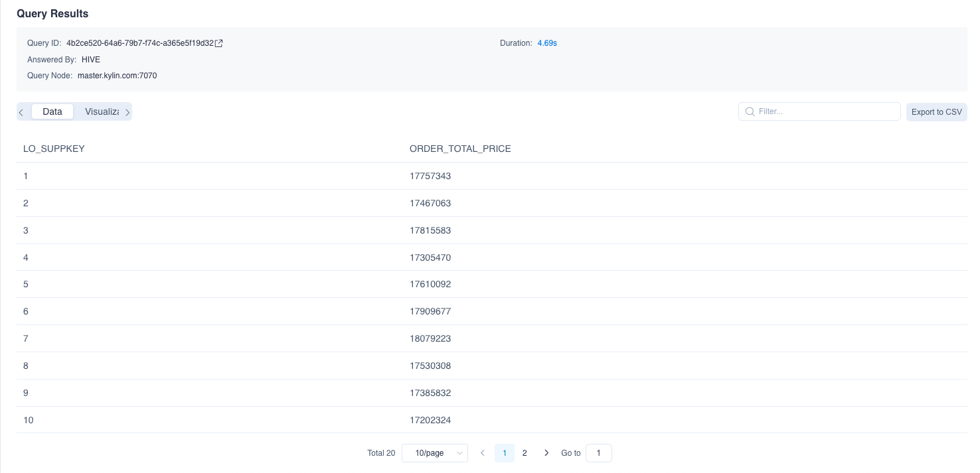Open the Query ID external link icon
980x473 pixels.
point(219,43)
